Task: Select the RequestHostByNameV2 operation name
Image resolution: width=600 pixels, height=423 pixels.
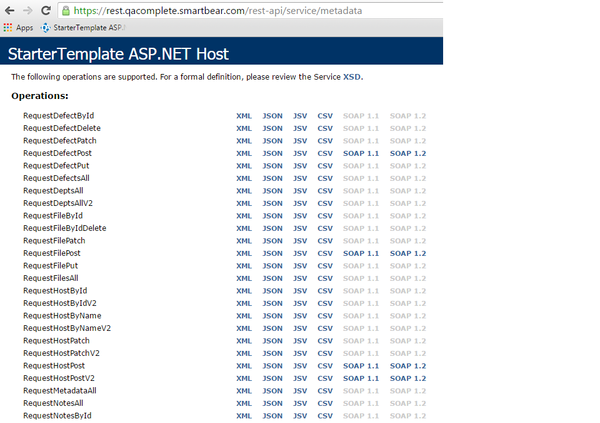Action: coord(67,328)
